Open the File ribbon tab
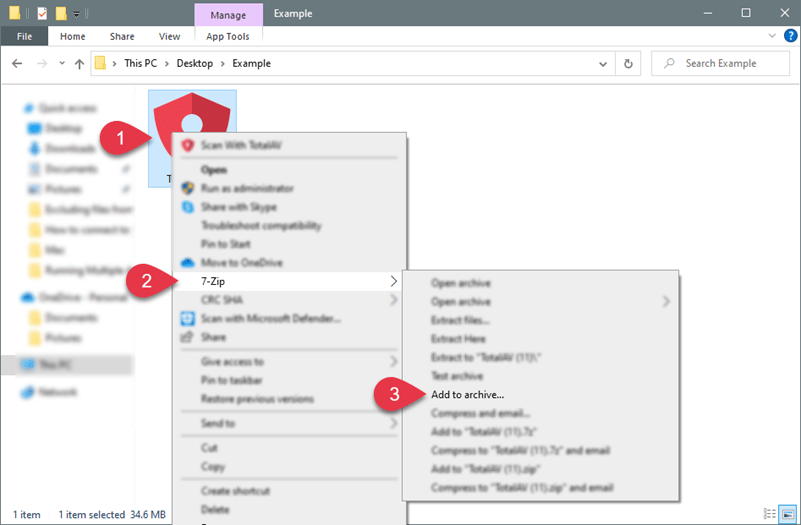The width and height of the screenshot is (801, 525). coord(24,36)
